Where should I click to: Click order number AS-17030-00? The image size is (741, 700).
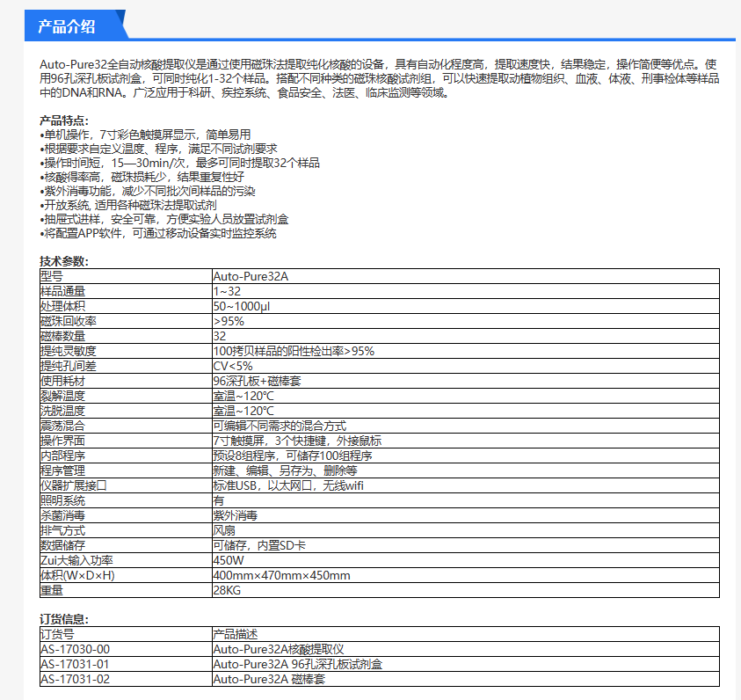pos(75,649)
